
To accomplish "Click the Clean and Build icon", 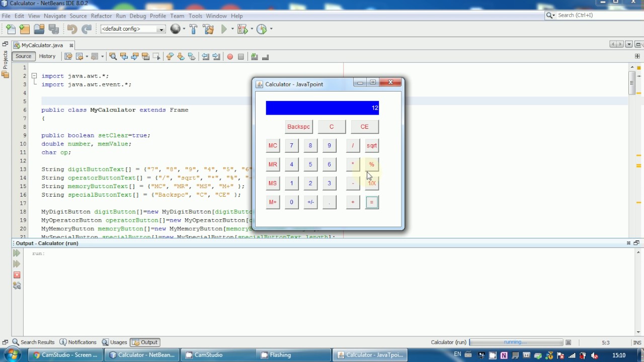I will (x=209, y=29).
